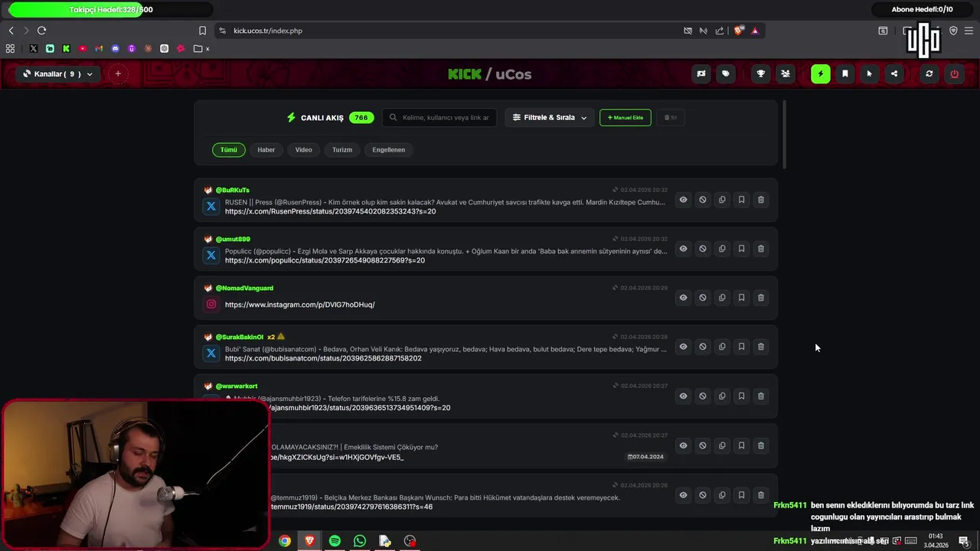This screenshot has width=980, height=551.
Task: Click the dashed plus add channel button
Action: (118, 74)
